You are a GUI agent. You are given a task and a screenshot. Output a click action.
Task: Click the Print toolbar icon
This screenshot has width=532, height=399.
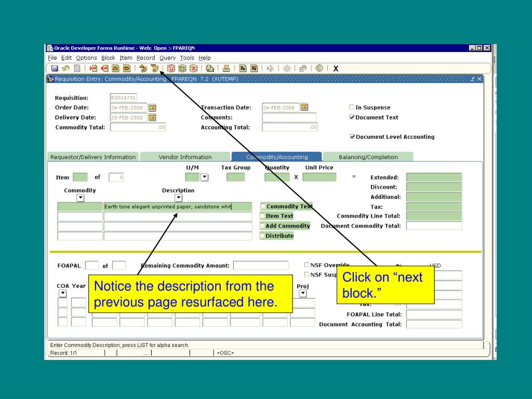click(x=226, y=68)
